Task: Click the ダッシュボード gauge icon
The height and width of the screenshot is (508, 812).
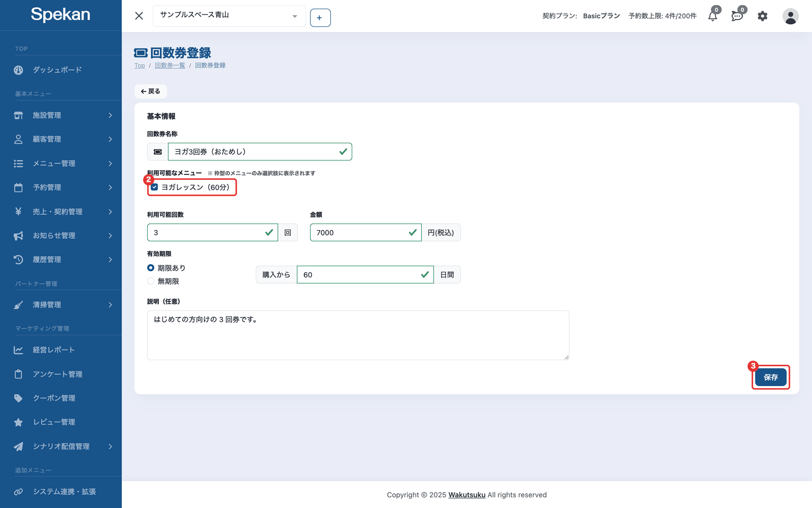Action: tap(18, 70)
